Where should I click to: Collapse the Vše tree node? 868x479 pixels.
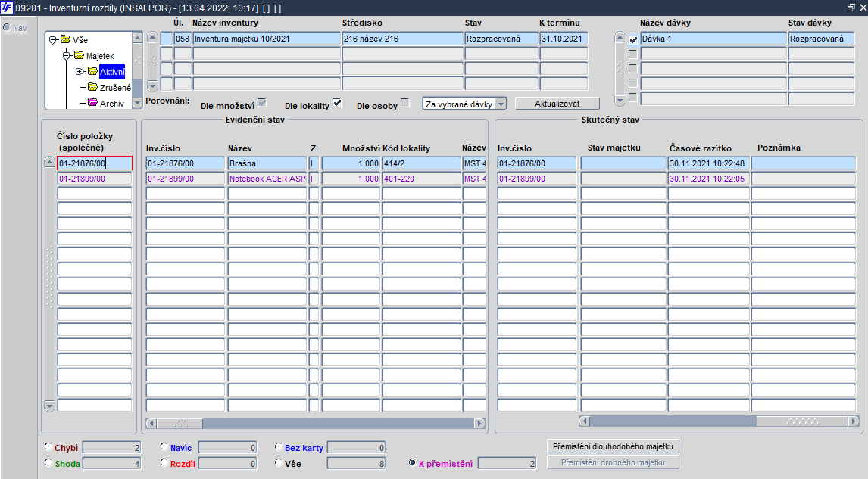pos(53,40)
